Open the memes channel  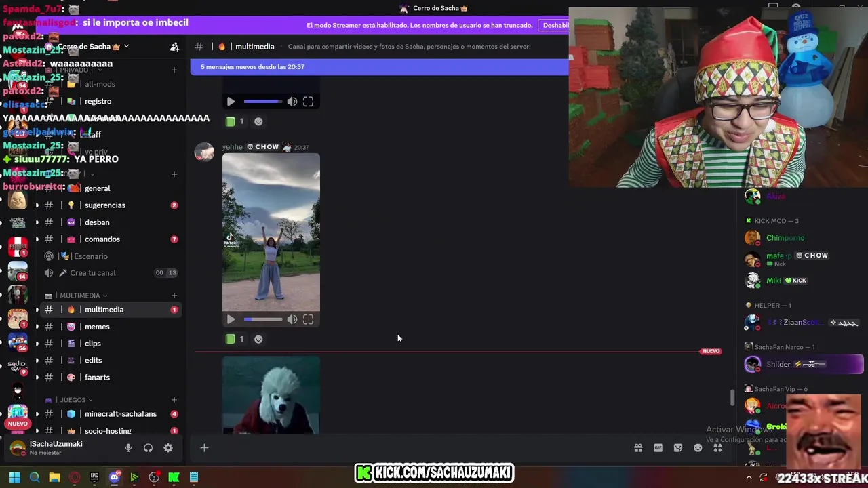[x=111, y=327]
